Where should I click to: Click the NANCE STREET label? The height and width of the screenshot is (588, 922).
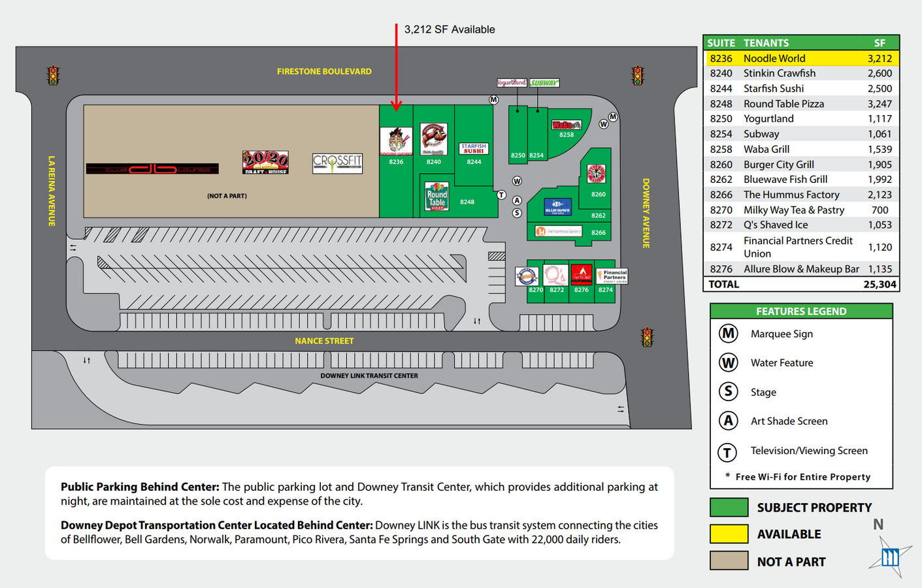(x=324, y=341)
